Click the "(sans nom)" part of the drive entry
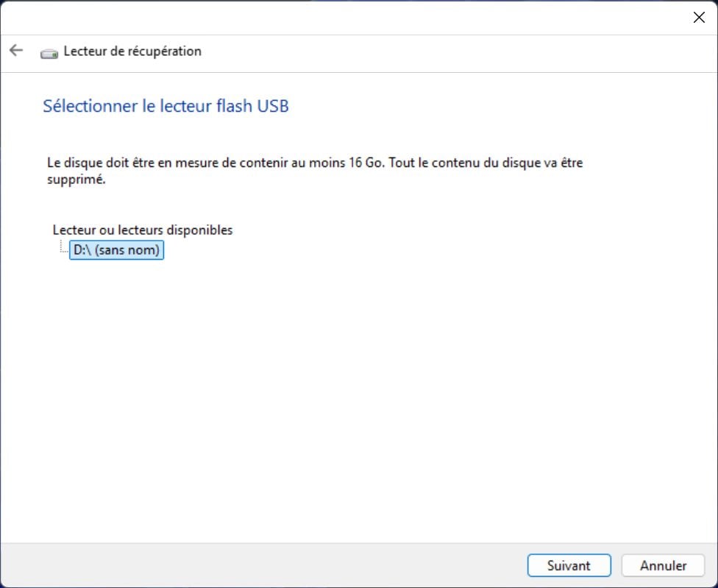718x588 pixels. click(x=127, y=250)
